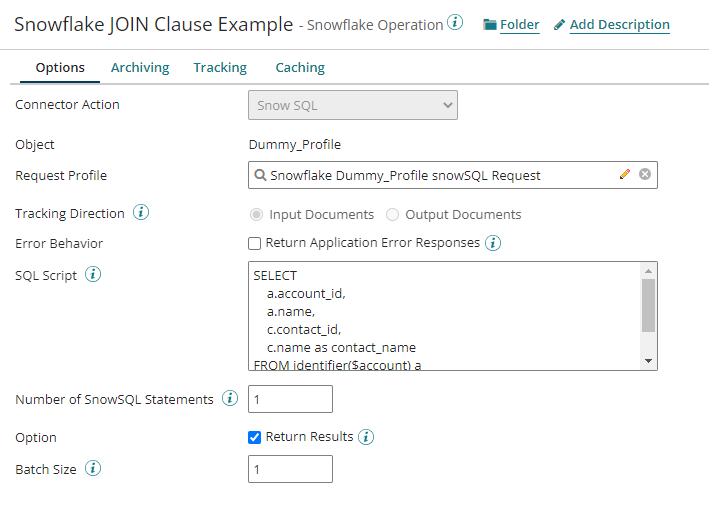Show Return Results info icon
Image resolution: width=709 pixels, height=521 pixels.
(x=366, y=437)
